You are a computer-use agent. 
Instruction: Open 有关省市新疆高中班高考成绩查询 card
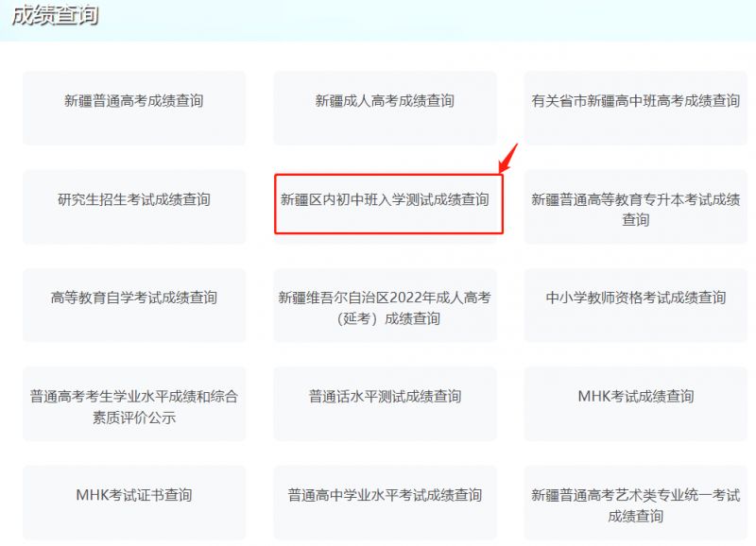[635, 108]
